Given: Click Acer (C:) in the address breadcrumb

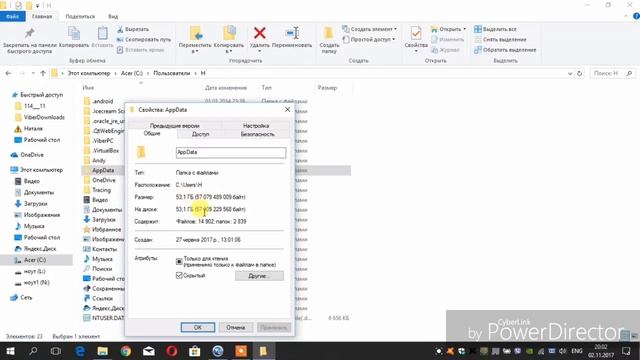Looking at the screenshot, I should point(132,73).
